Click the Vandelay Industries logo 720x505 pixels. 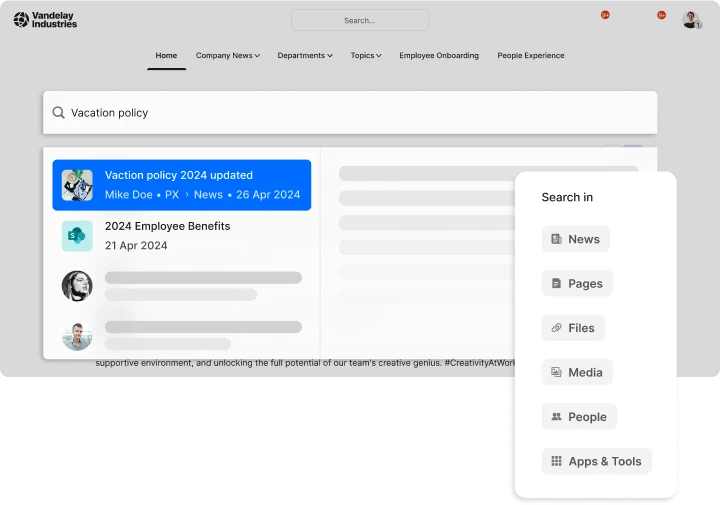point(45,20)
